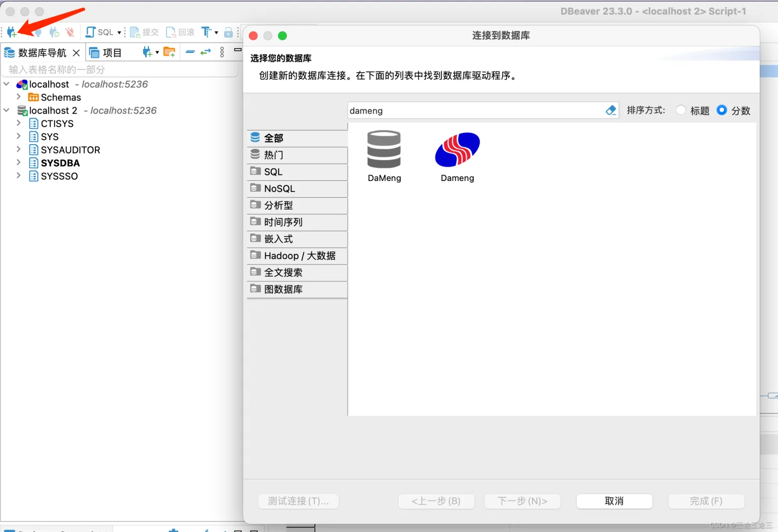778x532 pixels.
Task: Collapse the localhost 2 connection
Action: coord(6,110)
